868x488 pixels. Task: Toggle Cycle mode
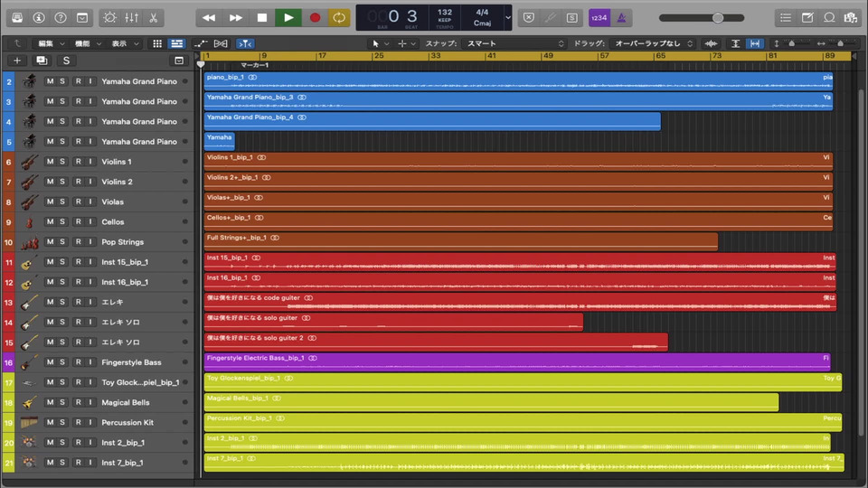[x=339, y=18]
